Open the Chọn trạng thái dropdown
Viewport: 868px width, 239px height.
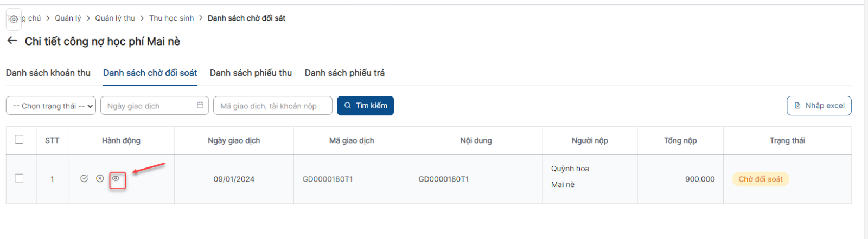[x=51, y=106]
